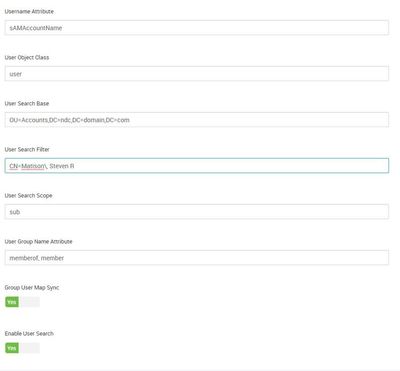
Task: Click the Enable User Search label
Action: (x=29, y=333)
